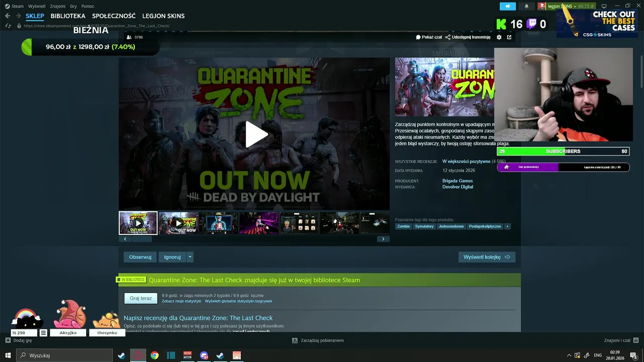The width and height of the screenshot is (644, 362).
Task: Expand the dropdown arrow next to Ignoruj
Action: click(190, 257)
